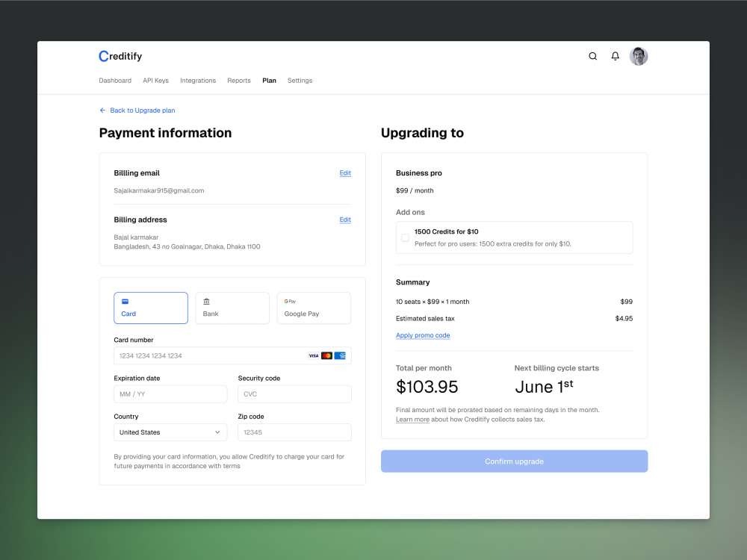The image size is (747, 560).
Task: Focus the Security code CVC field
Action: [294, 394]
